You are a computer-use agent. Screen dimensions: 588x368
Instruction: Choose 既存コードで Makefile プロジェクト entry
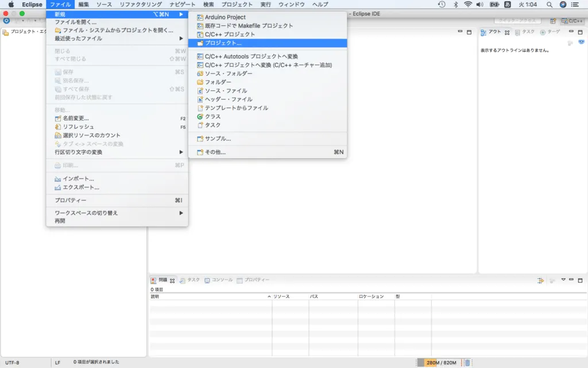(x=268, y=26)
